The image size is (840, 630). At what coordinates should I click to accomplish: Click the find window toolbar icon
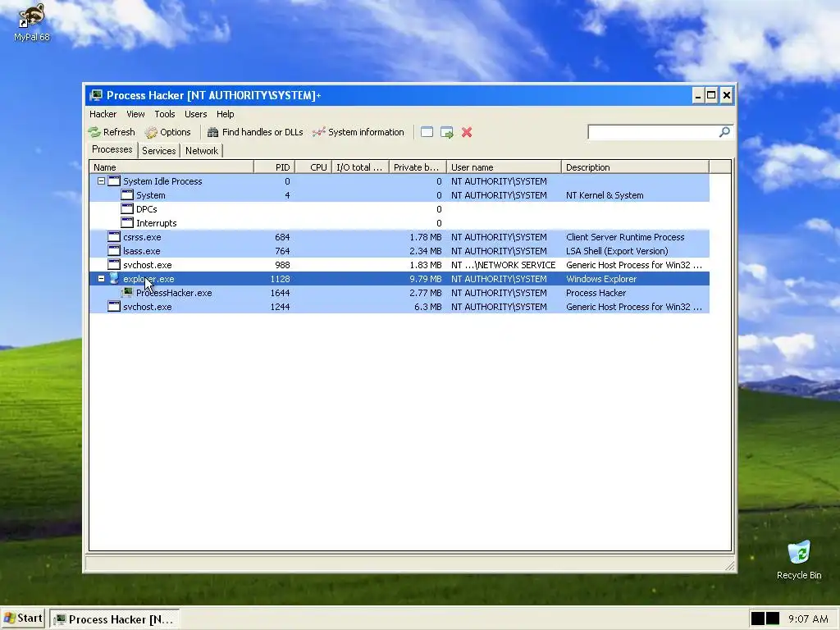point(427,132)
